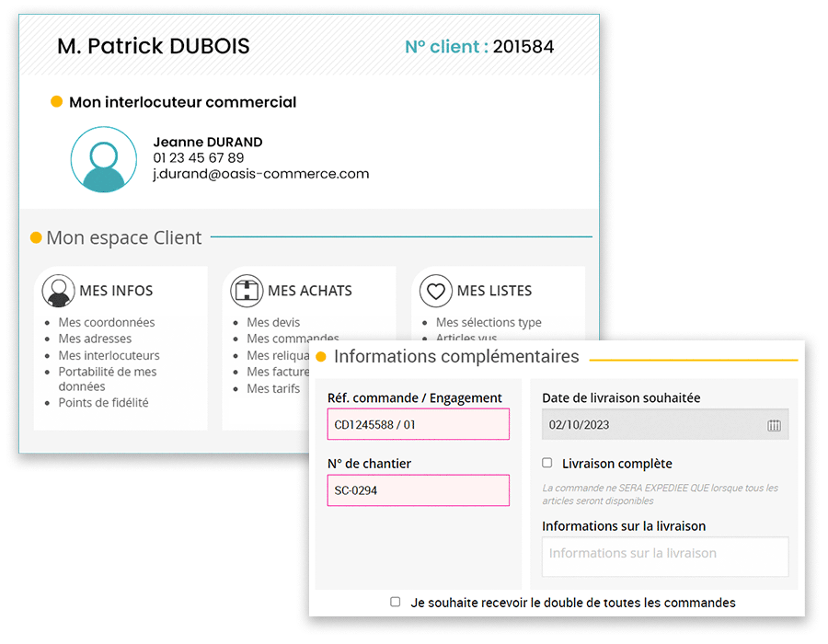The image size is (828, 644).
Task: Click the Date de livraison souhaitée field
Action: tap(665, 424)
